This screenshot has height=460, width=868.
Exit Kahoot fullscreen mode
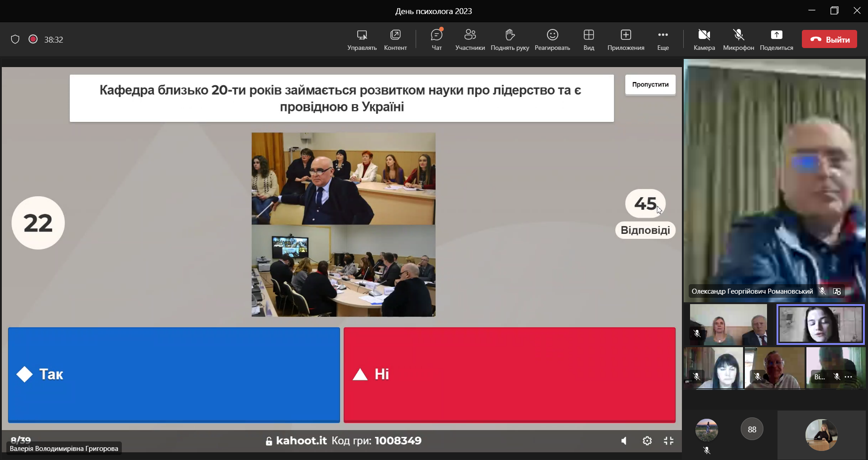669,441
